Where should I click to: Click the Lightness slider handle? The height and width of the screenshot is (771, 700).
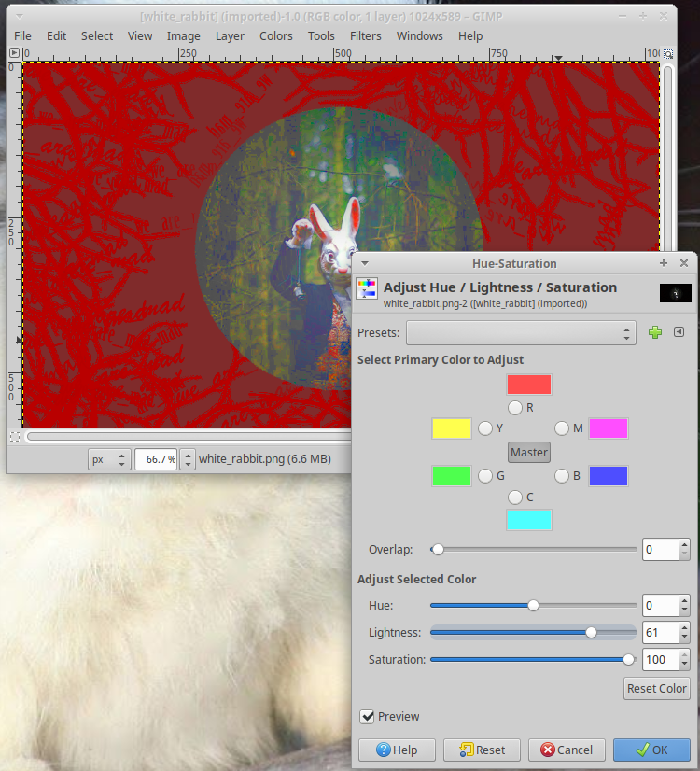point(591,632)
